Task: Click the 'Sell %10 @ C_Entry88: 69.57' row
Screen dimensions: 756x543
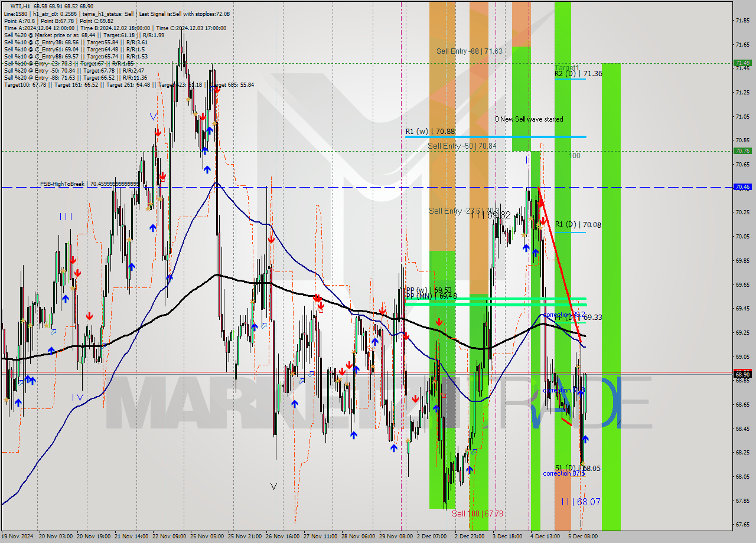Action: [76, 56]
